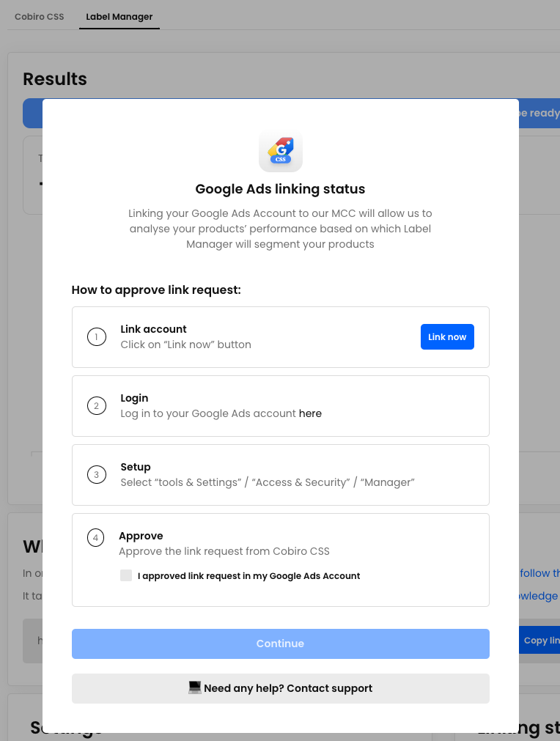Click the step 3 circle icon
Viewport: 560px width, 741px height.
97,475
